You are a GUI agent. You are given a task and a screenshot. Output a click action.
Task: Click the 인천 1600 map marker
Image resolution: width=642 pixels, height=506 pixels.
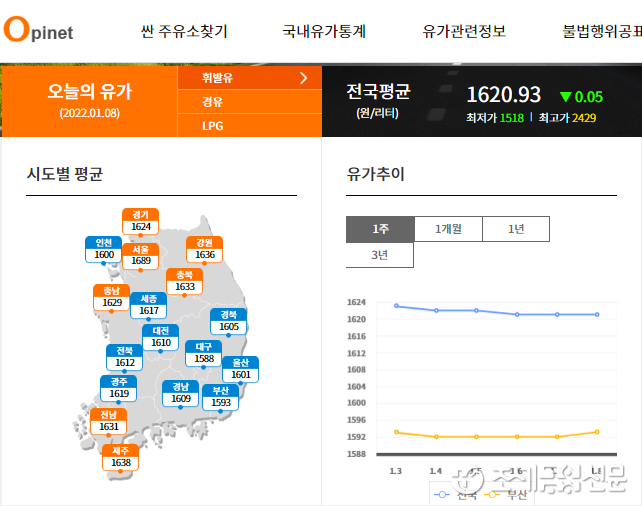[x=104, y=249]
